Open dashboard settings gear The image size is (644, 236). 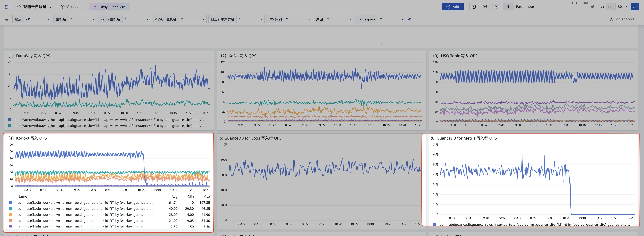pos(485,7)
